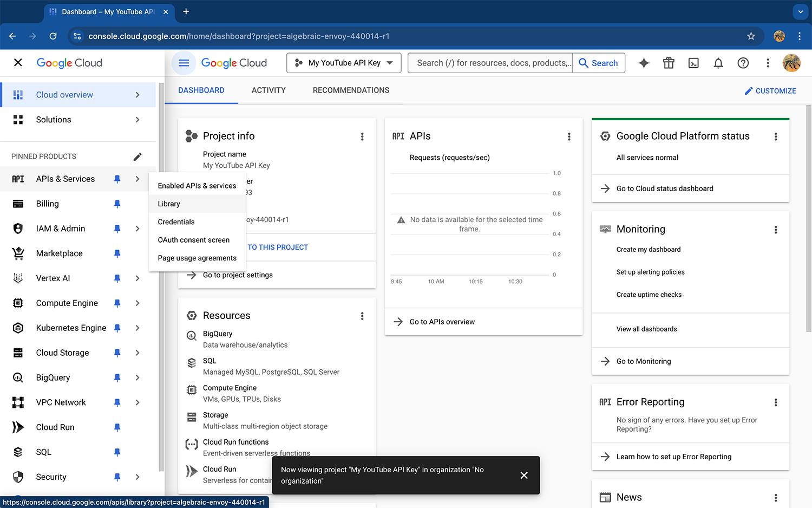Reload the page in browser
The width and height of the screenshot is (812, 508).
(53, 36)
